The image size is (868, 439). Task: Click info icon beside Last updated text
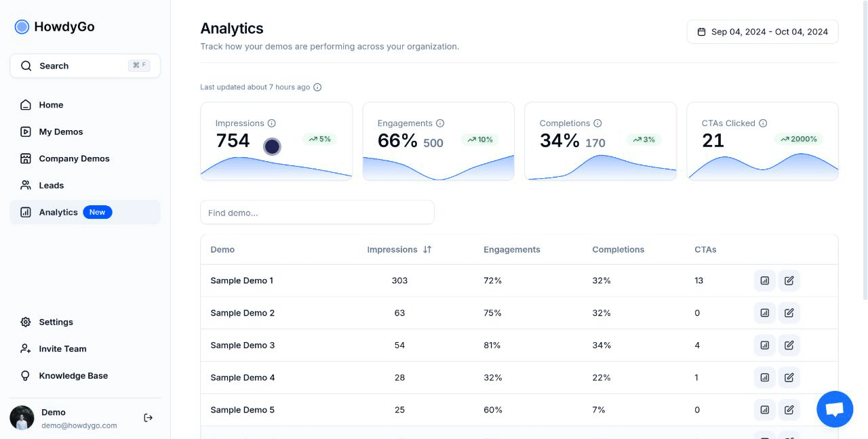317,87
